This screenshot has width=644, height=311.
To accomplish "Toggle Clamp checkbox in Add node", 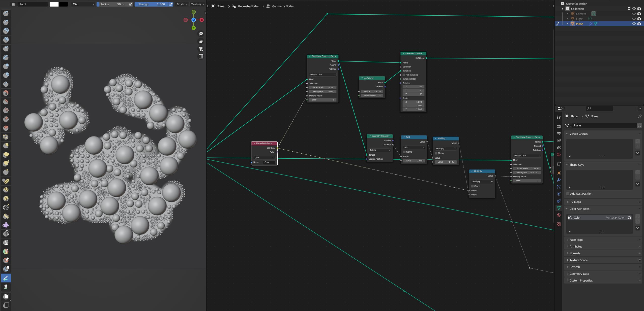I will click(x=404, y=152).
